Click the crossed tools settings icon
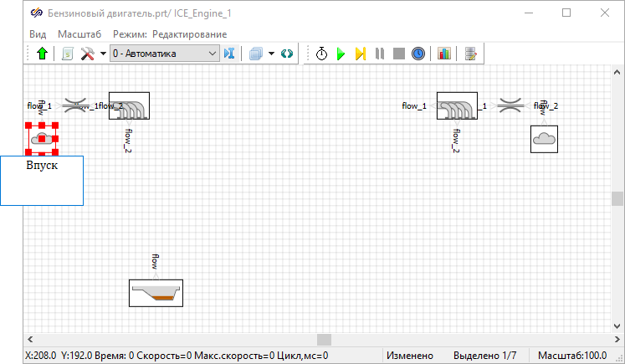The image size is (625, 364). 86,54
